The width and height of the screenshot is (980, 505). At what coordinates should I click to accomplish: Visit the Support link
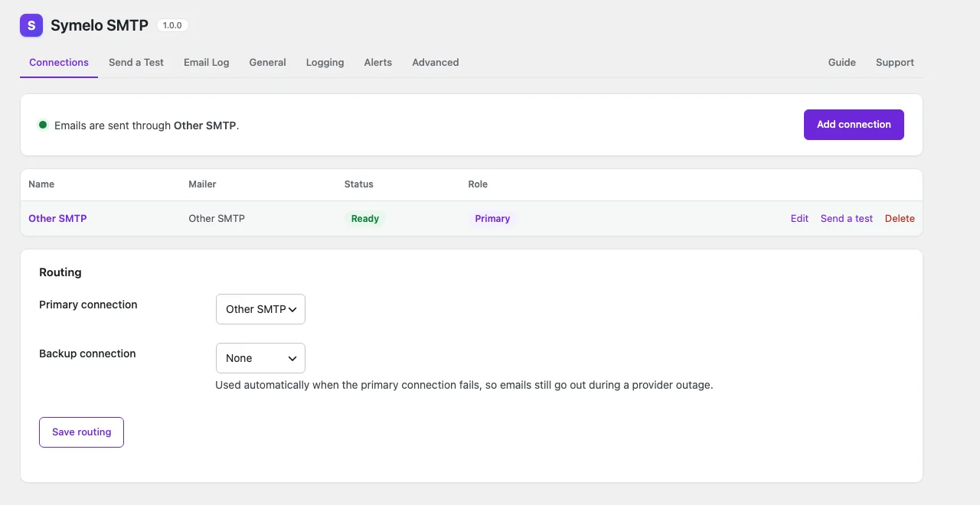895,63
